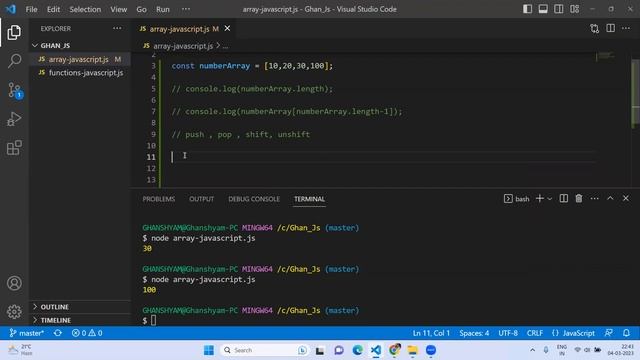
Task: Click Ln 11, Col 1 position indicator
Action: coord(431,333)
